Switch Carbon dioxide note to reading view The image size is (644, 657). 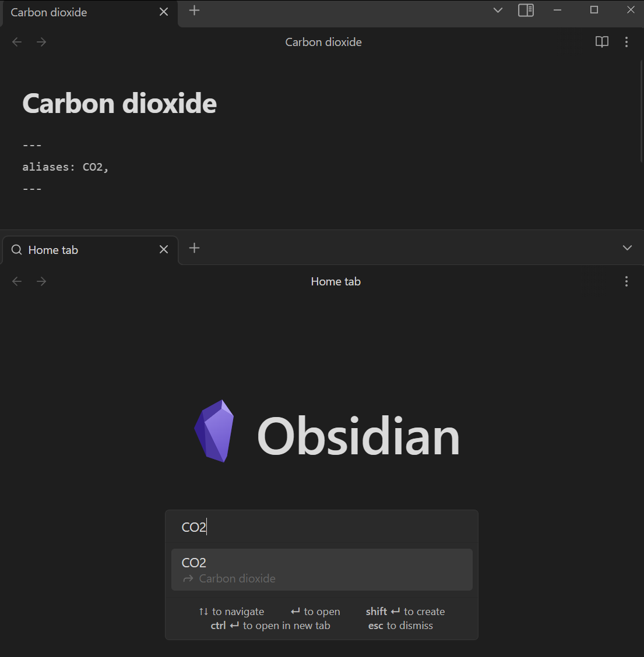click(x=601, y=42)
